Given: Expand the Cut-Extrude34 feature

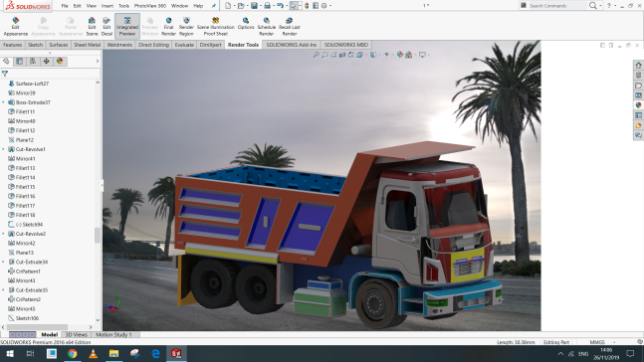Looking at the screenshot, I should pos(3,262).
